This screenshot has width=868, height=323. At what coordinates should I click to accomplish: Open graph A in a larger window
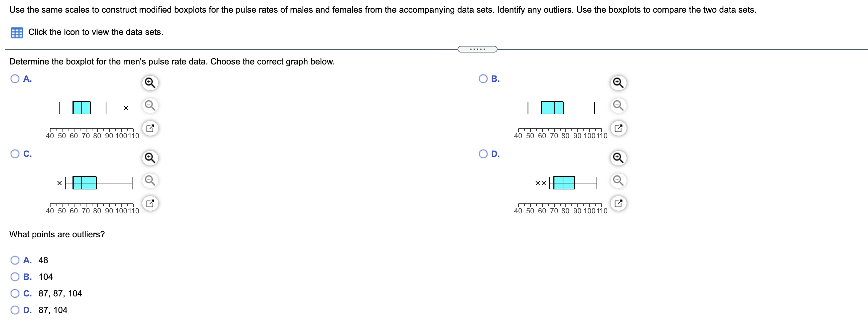pos(150,128)
